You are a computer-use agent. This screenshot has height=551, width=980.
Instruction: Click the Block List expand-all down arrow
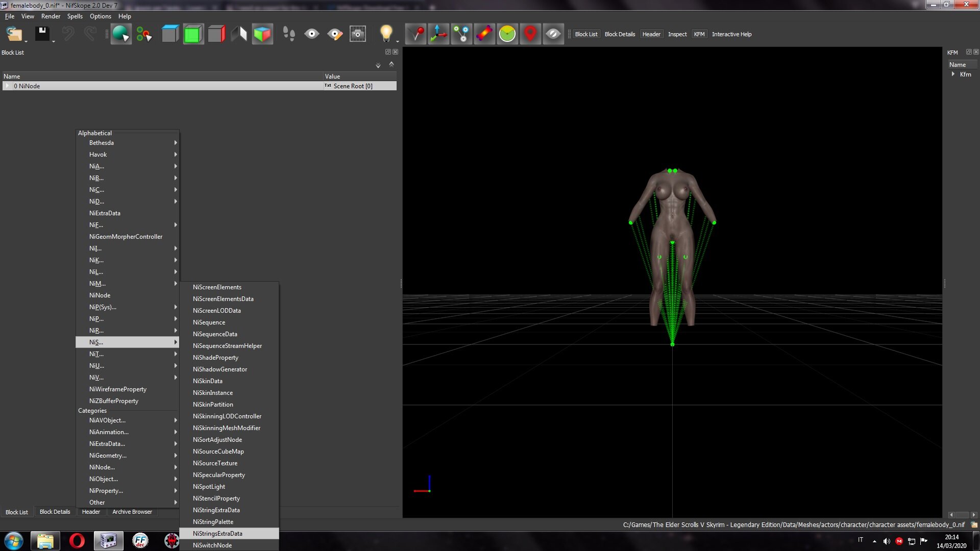[378, 65]
